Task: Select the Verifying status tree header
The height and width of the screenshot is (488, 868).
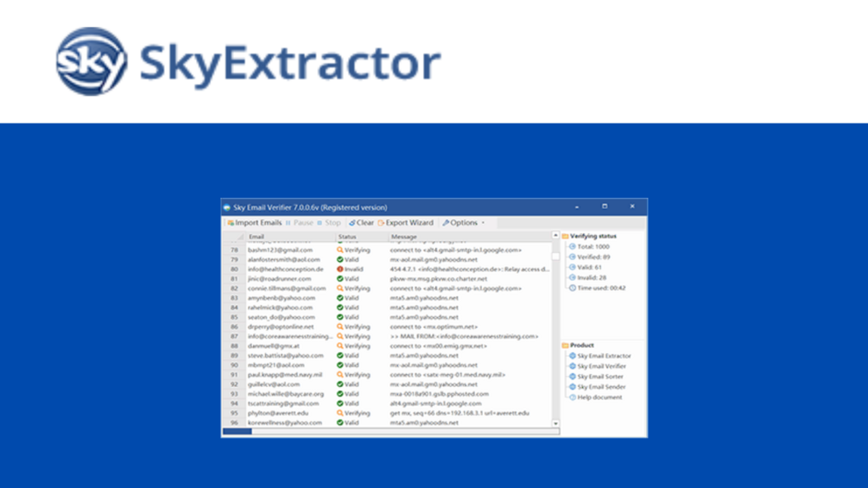Action: [592, 237]
